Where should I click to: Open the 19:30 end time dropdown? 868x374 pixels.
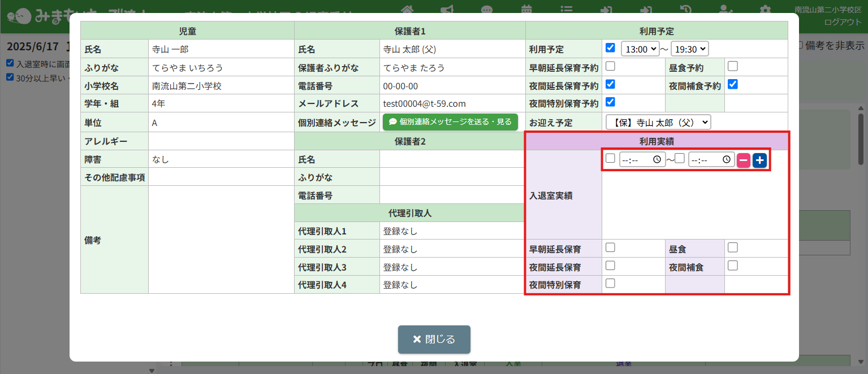pyautogui.click(x=689, y=49)
